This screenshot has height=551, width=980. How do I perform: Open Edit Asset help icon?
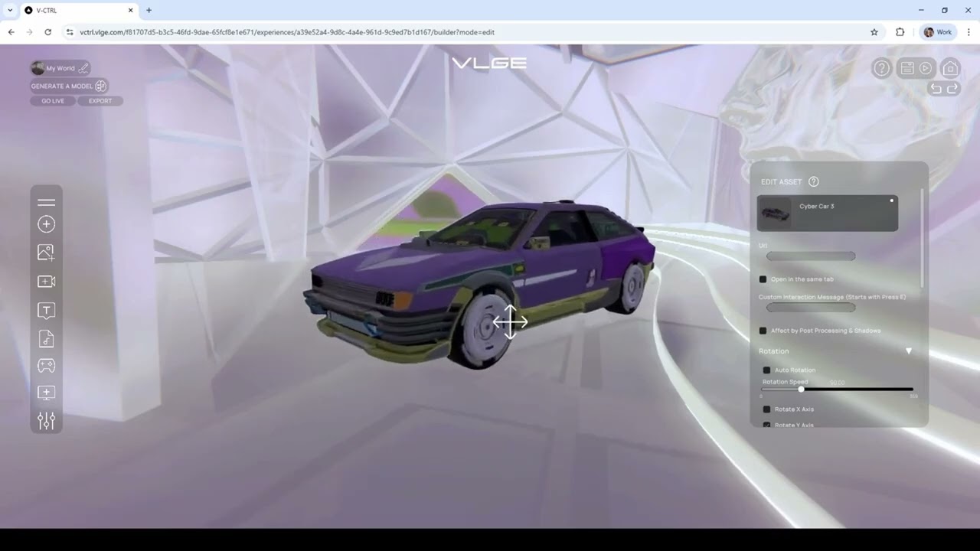point(813,181)
